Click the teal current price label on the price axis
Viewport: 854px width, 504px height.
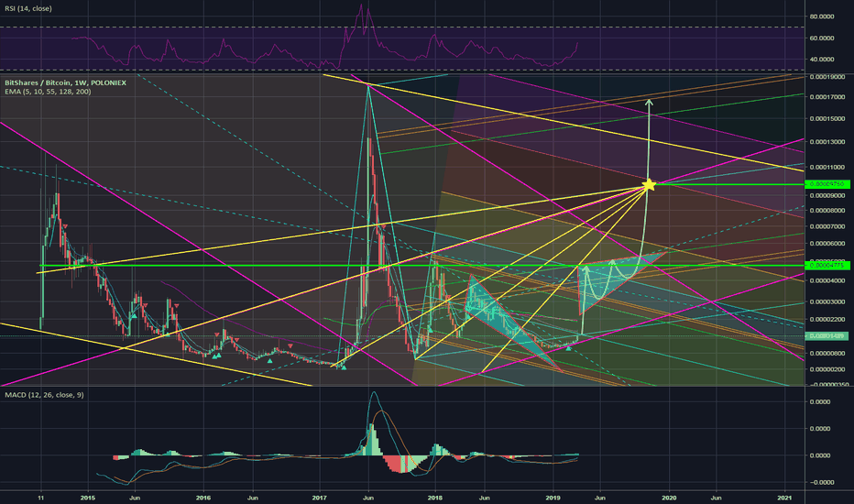tap(827, 336)
